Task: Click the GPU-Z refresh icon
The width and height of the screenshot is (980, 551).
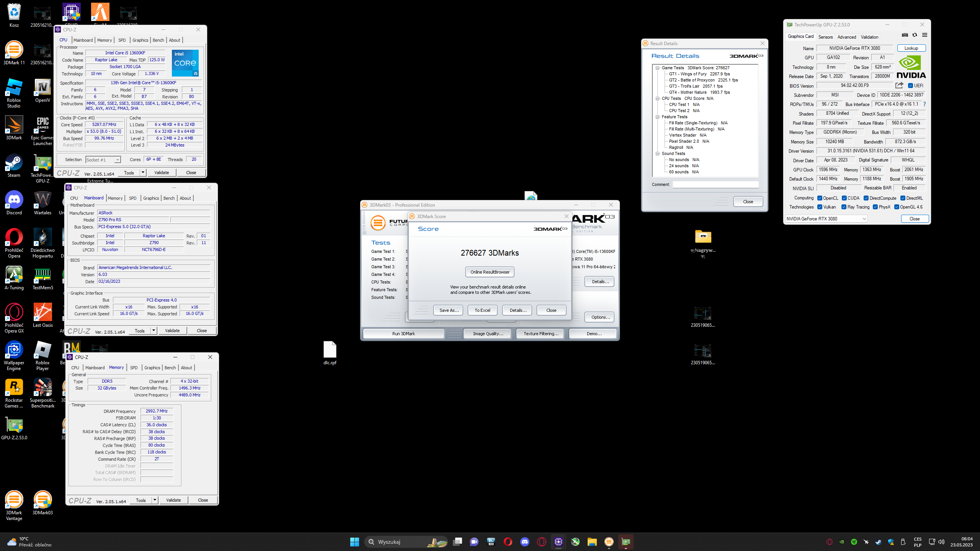Action: tap(915, 35)
